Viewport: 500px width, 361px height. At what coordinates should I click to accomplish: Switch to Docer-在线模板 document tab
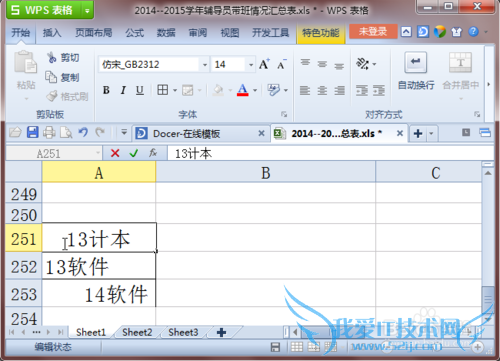click(x=201, y=133)
